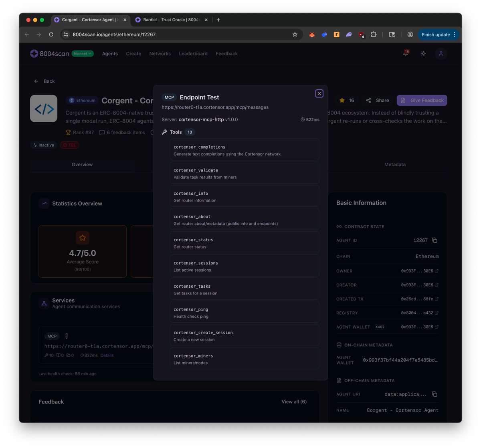Viewport: 481px width, 448px height.
Task: Open a new browser tab
Action: coord(218,20)
